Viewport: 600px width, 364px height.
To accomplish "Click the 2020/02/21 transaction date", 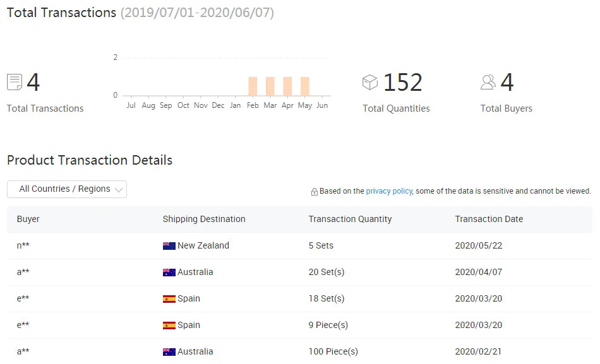I will click(x=479, y=352).
